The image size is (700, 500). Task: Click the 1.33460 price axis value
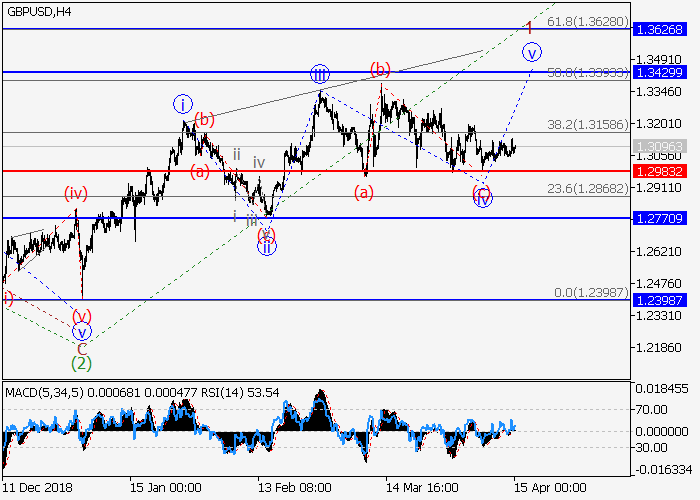tap(658, 92)
